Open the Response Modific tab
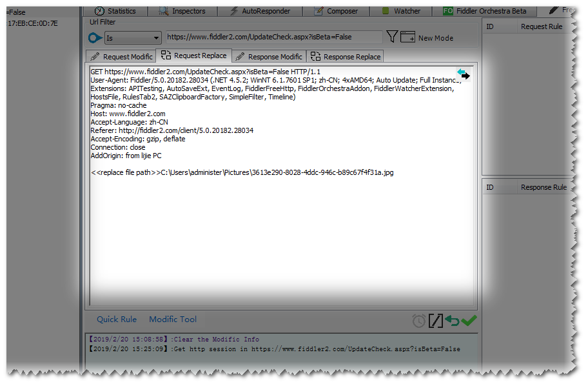The image size is (588, 386). (269, 57)
